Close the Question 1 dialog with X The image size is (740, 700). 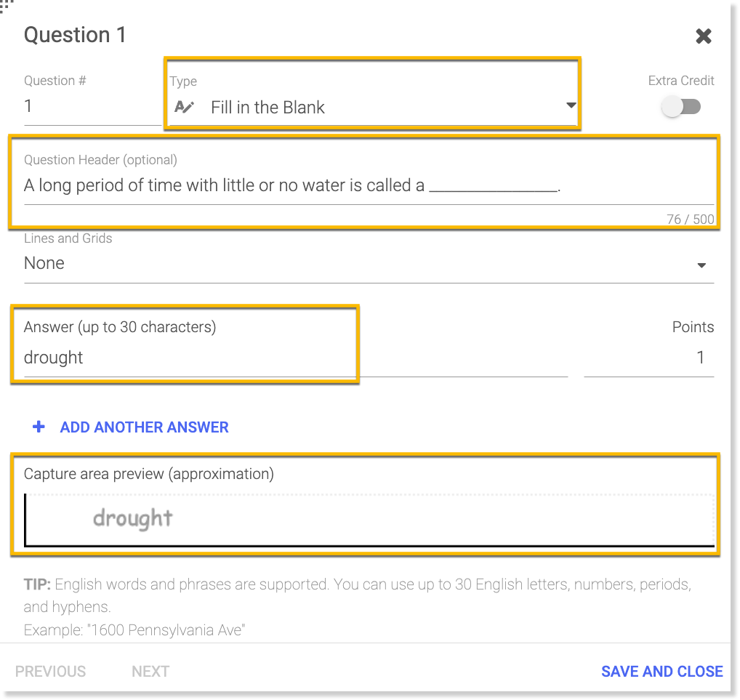pos(703,36)
